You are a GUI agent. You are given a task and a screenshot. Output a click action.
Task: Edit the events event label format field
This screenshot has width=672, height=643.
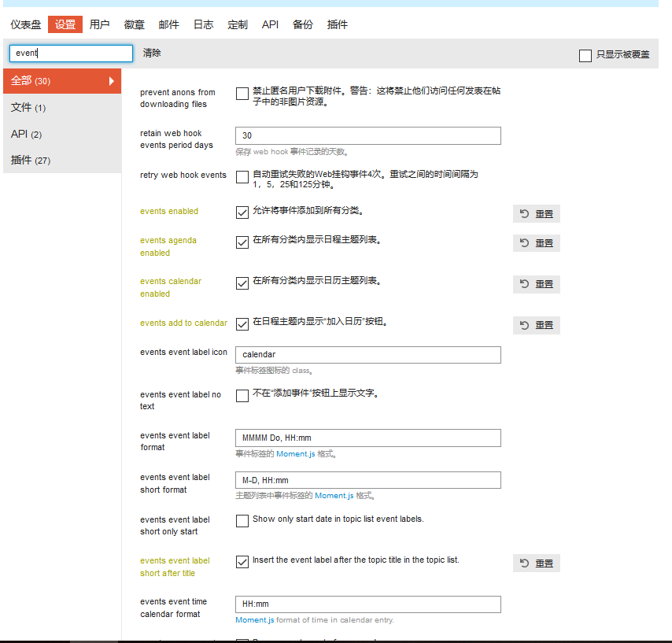coord(368,438)
